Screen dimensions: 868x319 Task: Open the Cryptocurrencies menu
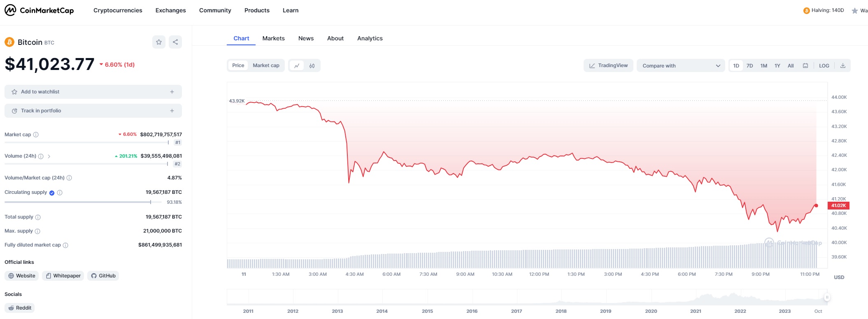click(118, 10)
